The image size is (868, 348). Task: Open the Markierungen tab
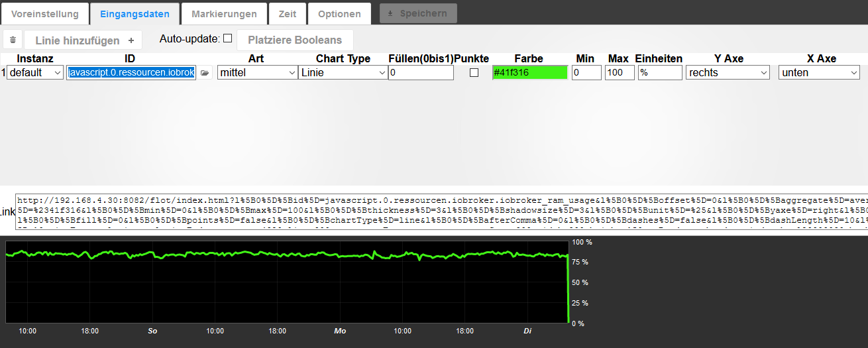[x=224, y=13]
